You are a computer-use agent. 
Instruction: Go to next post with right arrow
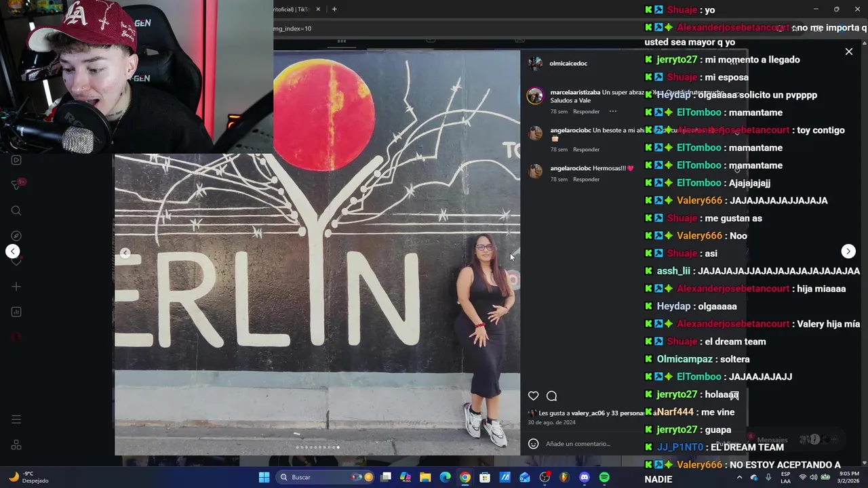pyautogui.click(x=848, y=251)
